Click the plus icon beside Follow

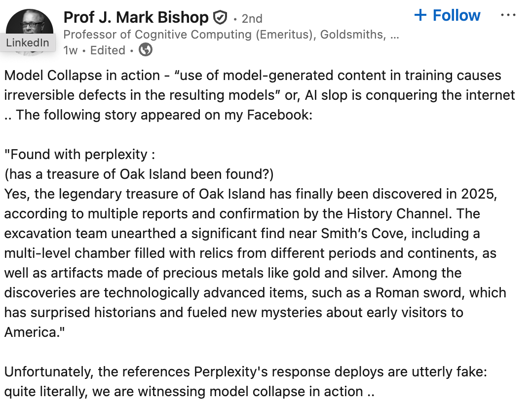pos(420,15)
